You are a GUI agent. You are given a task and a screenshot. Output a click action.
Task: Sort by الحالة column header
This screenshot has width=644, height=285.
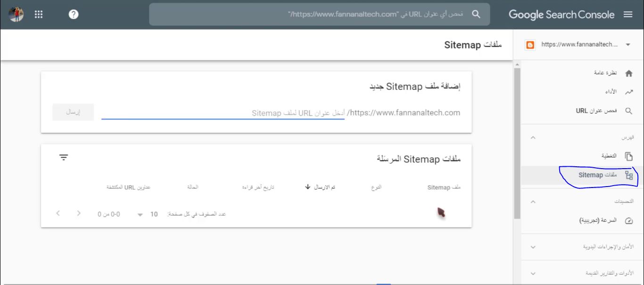(x=192, y=187)
